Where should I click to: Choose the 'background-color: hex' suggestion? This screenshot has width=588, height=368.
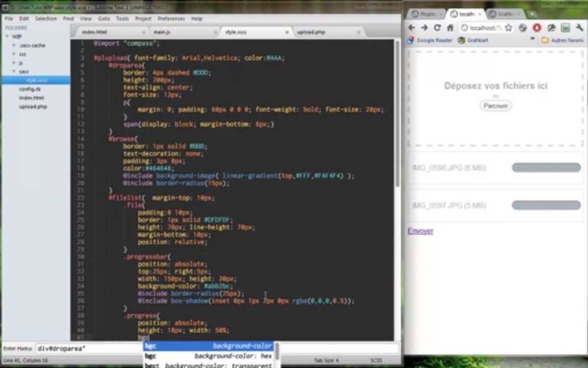coord(208,356)
